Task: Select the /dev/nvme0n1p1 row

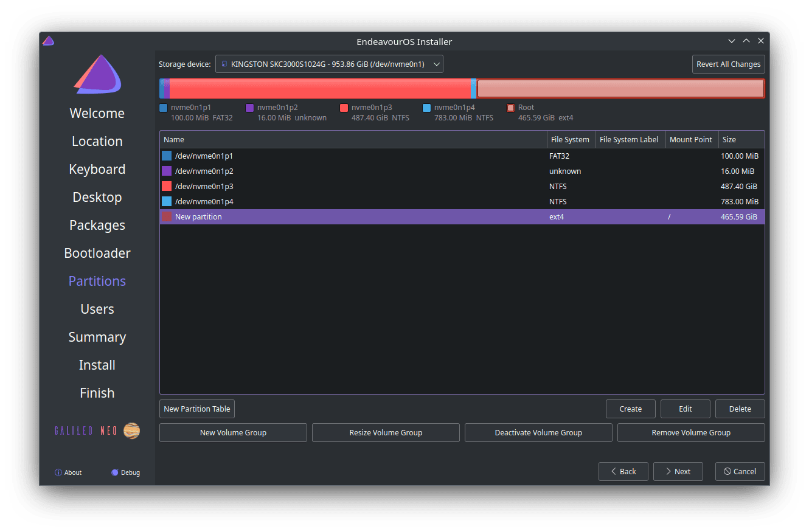Action: coord(462,156)
